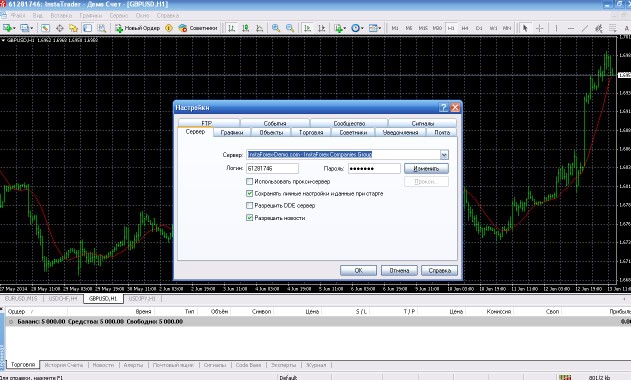Toggle the Navigator panel icon

pyautogui.click(x=73, y=28)
